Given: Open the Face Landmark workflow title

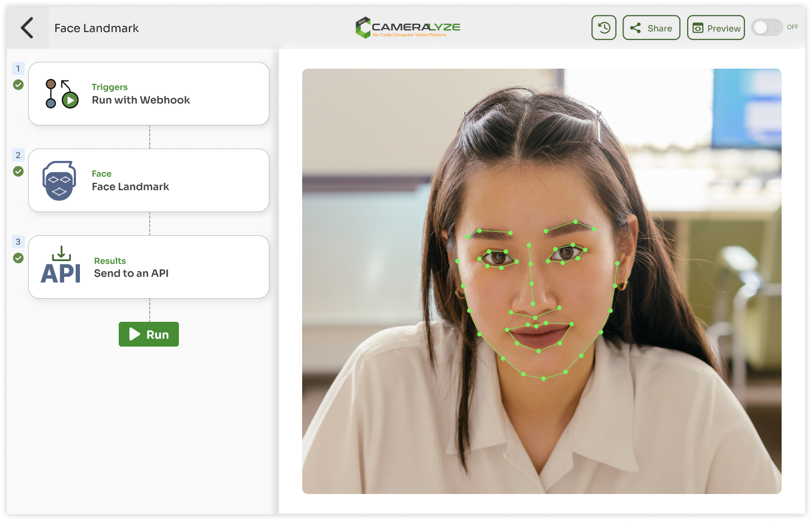Looking at the screenshot, I should tap(96, 28).
